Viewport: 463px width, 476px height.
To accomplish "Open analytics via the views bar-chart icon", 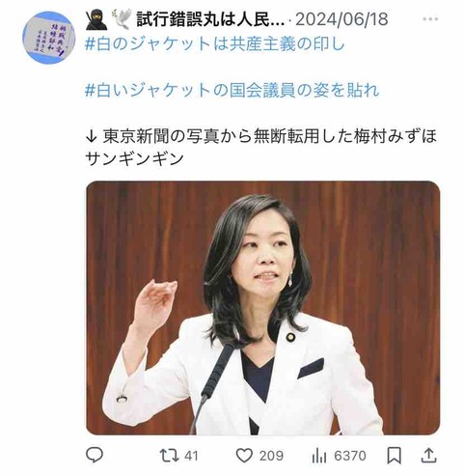I will coord(319,456).
